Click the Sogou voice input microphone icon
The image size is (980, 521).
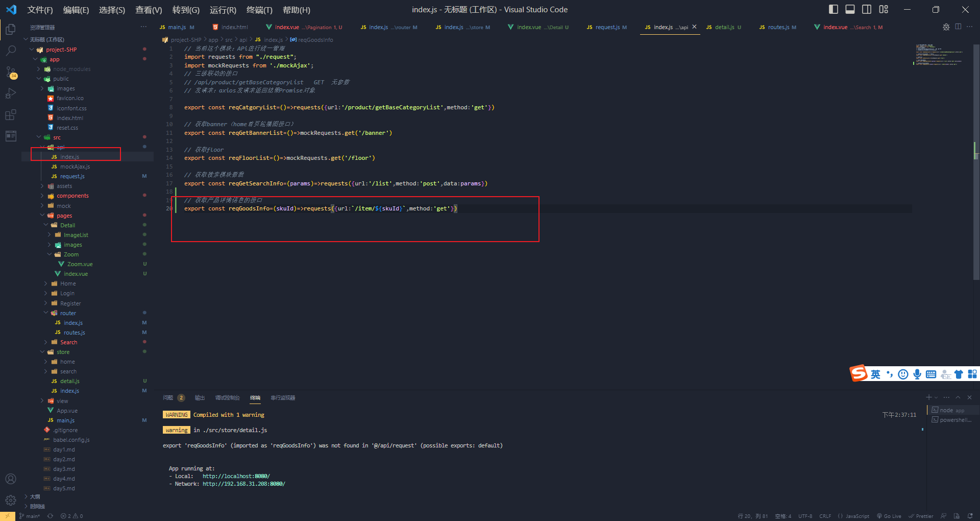917,374
